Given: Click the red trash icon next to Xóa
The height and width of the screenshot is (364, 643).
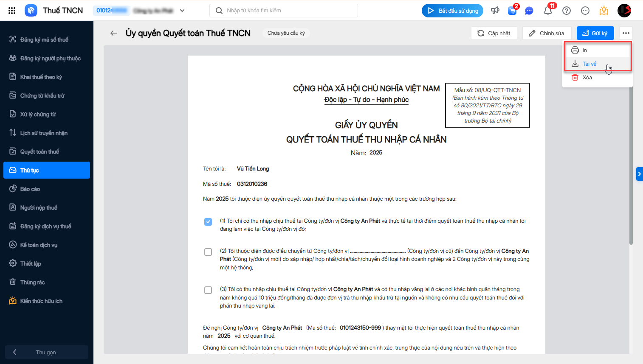Looking at the screenshot, I should (575, 78).
